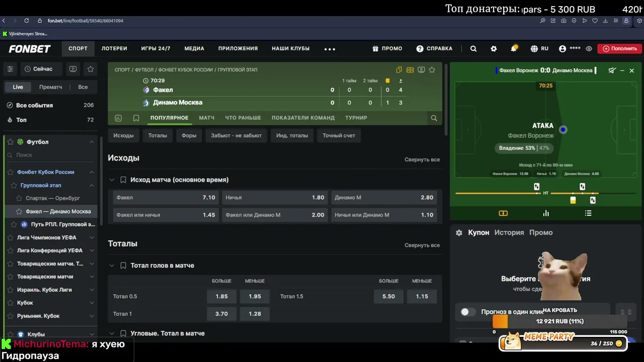Viewport: 644px width, 362px height.
Task: Open the match tracker field icon in header
Action: (x=410, y=70)
